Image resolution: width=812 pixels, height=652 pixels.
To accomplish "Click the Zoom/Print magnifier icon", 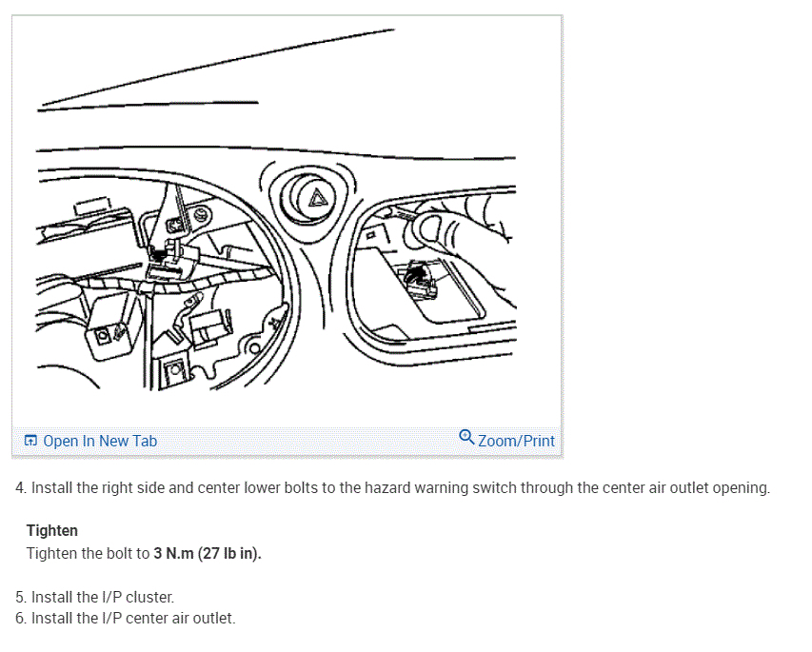I will point(466,438).
